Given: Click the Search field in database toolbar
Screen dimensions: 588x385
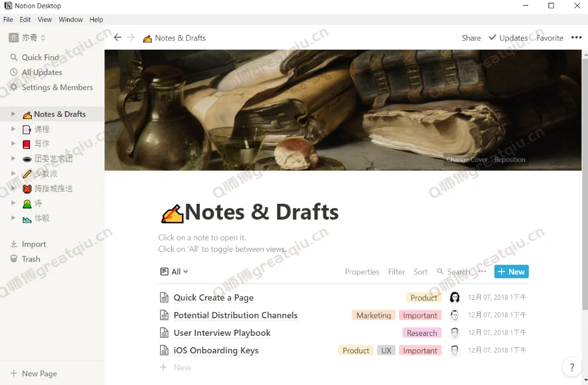Looking at the screenshot, I should [x=458, y=272].
